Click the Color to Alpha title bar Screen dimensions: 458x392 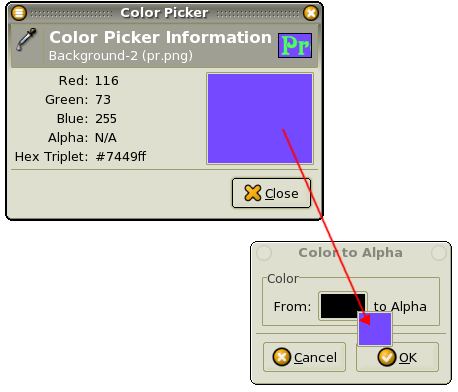pyautogui.click(x=351, y=253)
